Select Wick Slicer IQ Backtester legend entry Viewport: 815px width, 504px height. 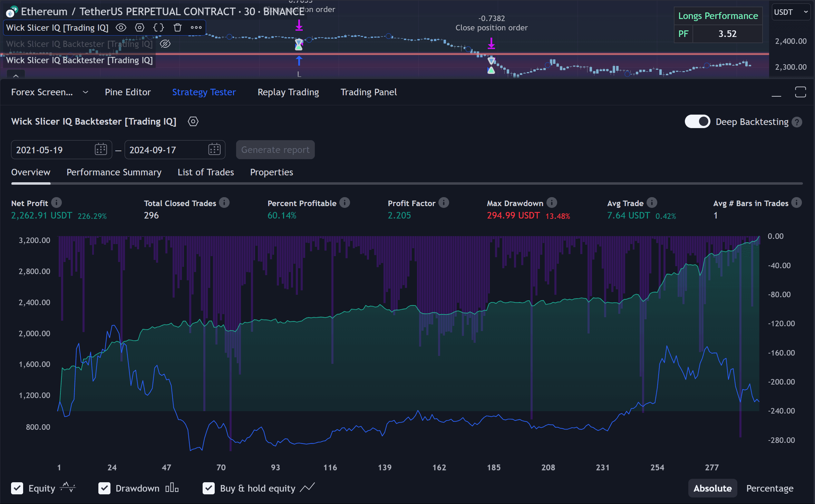point(79,60)
